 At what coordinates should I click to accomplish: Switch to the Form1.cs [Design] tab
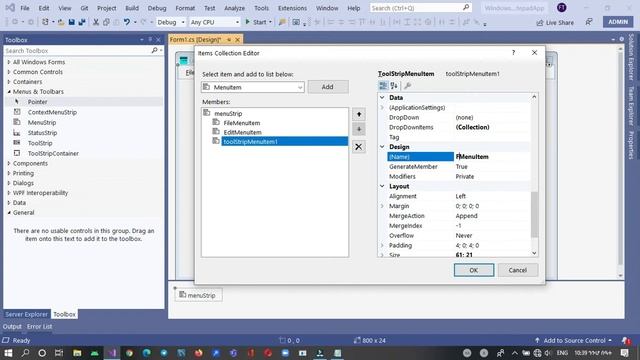tap(195, 40)
